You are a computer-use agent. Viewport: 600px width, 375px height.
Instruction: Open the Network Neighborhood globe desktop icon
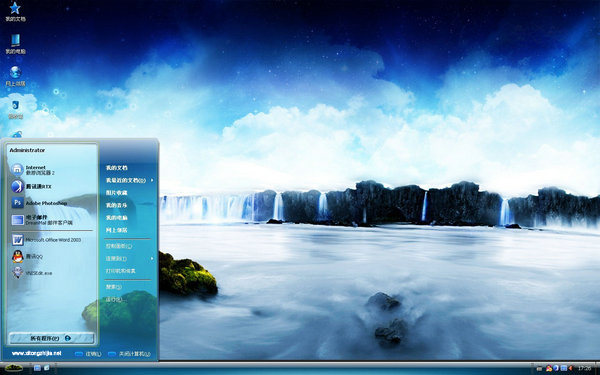click(x=15, y=76)
